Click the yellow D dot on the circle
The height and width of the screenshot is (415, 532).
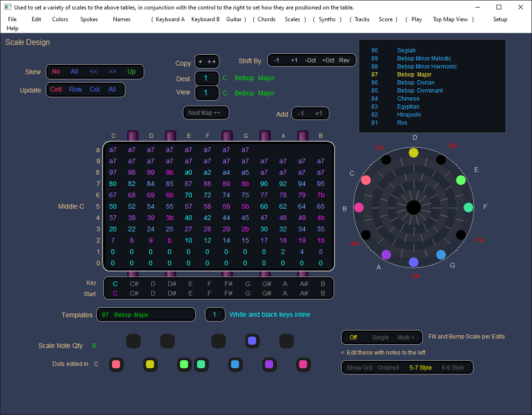(413, 152)
